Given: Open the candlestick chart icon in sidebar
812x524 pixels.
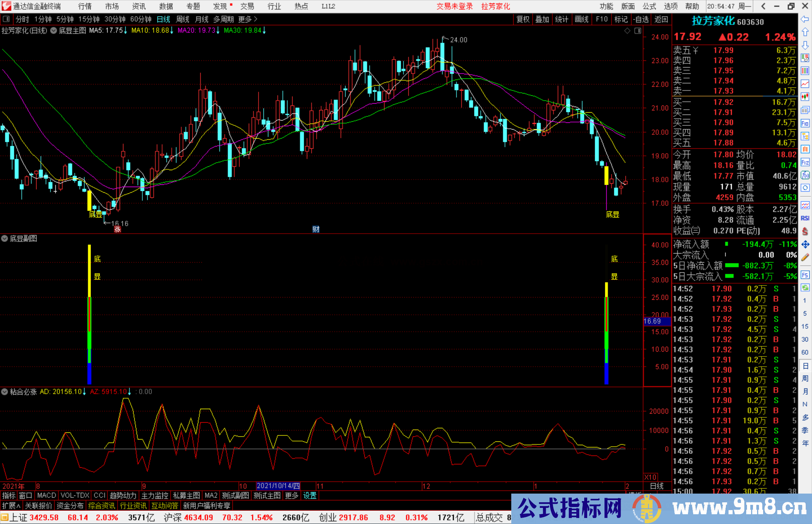Looking at the screenshot, I should pyautogui.click(x=805, y=97).
